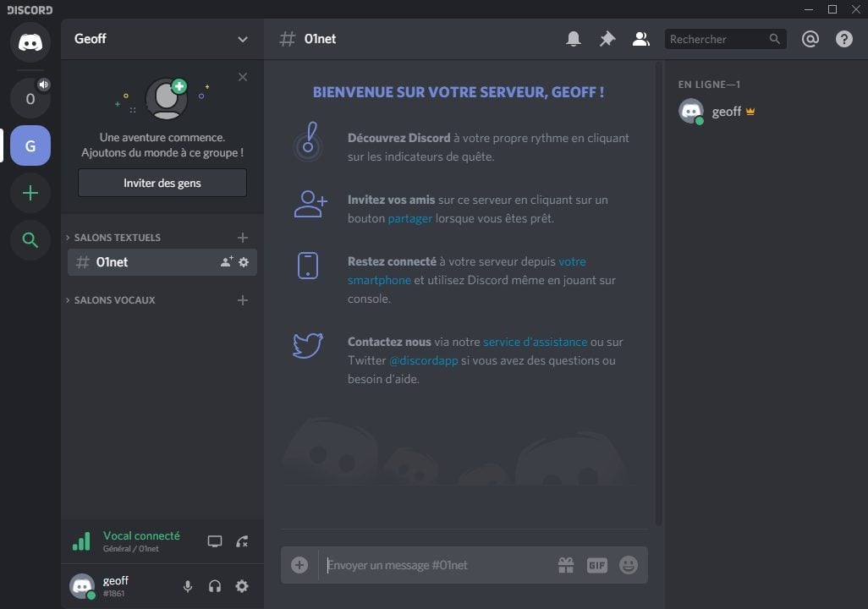Screen dimensions: 868x609
Task: Click the Inviter des gens button
Action: tap(162, 183)
